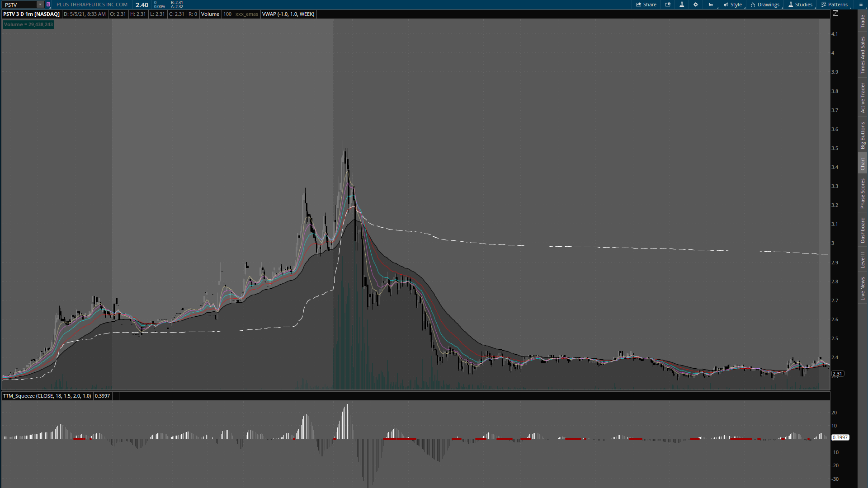Click the flask Edit Studies icon
Image resolution: width=868 pixels, height=488 pixels.
pos(682,5)
